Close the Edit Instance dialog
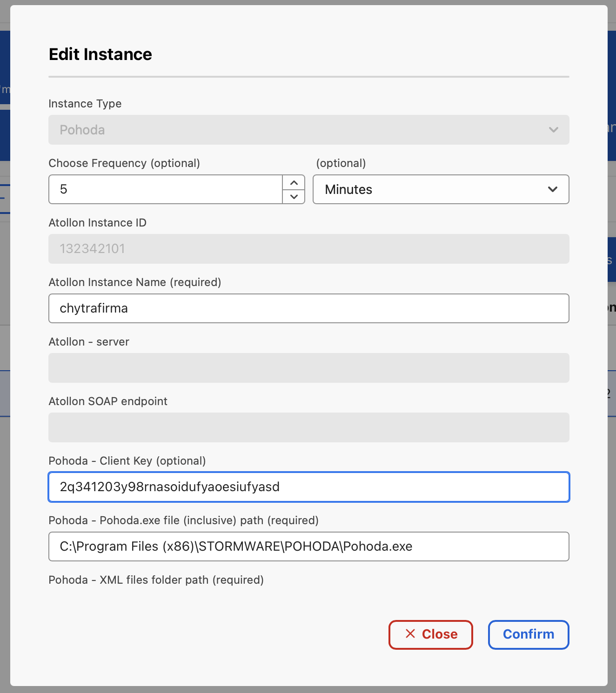Viewport: 616px width, 693px height. click(x=431, y=634)
